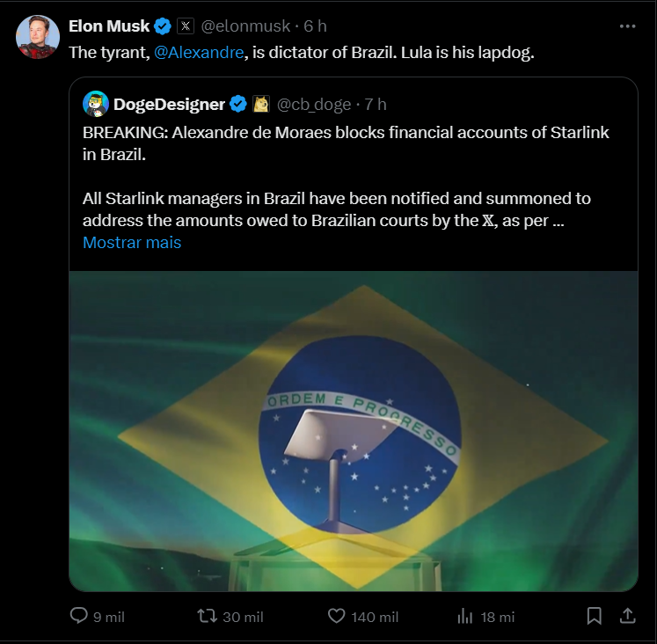The height and width of the screenshot is (644, 657).
Task: Click blue verified badge beside Elon Musk
Action: [164, 26]
